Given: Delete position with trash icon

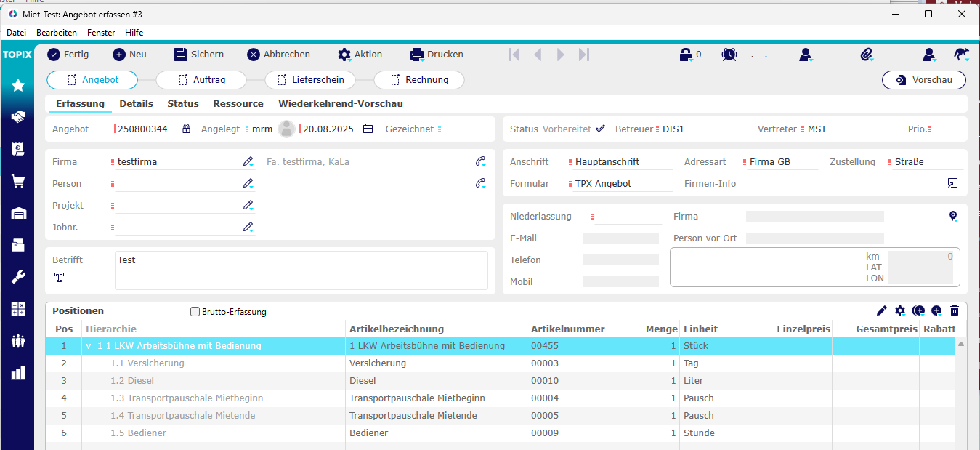Looking at the screenshot, I should (x=955, y=310).
